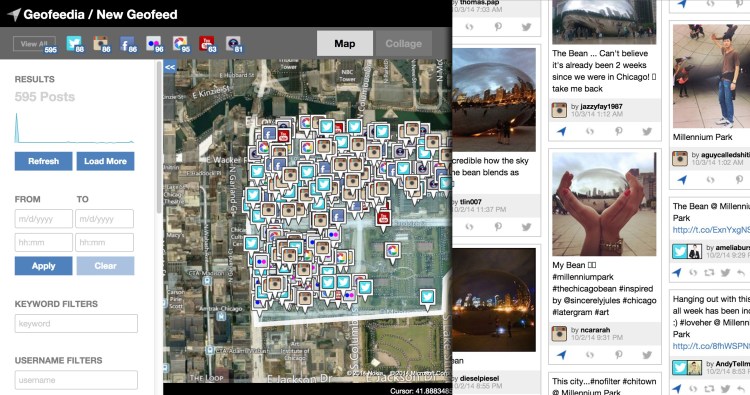
Task: Click the Picasa source filter icon
Action: click(181, 44)
